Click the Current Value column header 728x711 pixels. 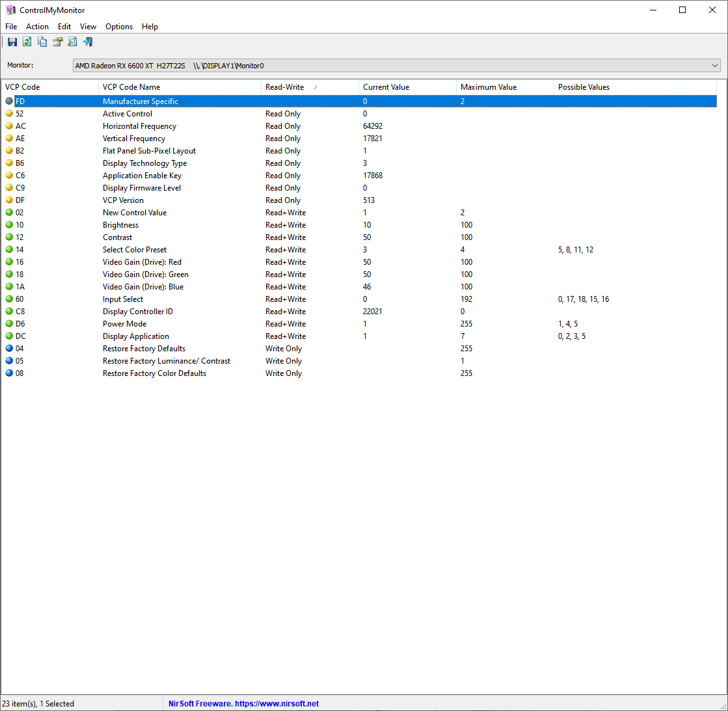[x=386, y=87]
